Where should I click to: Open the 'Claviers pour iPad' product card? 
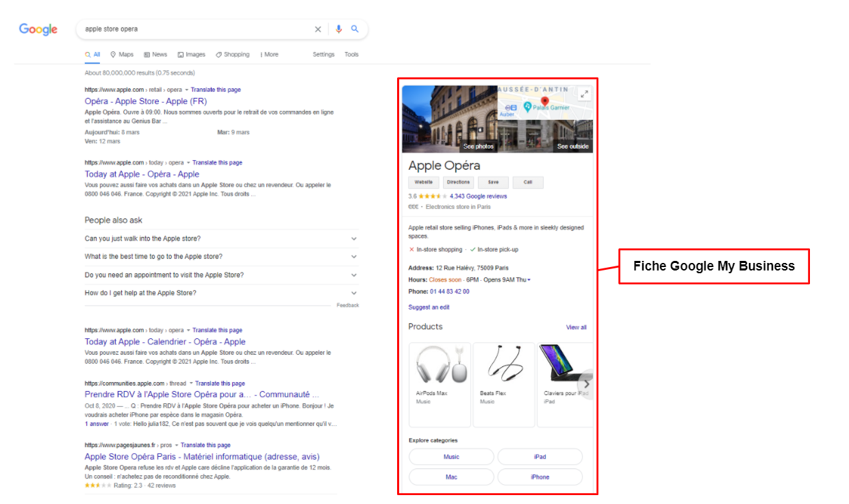[565, 385]
